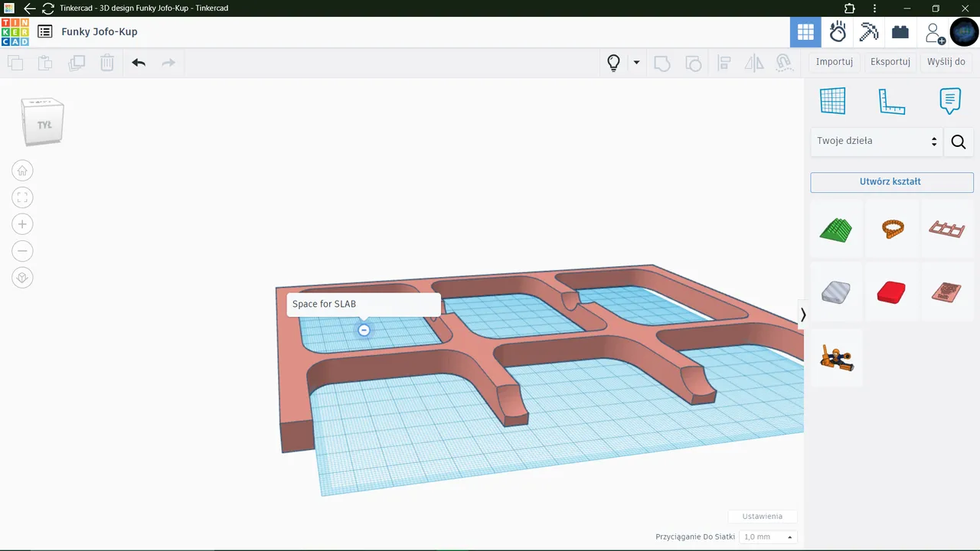Search shapes with the magnifier icon
The image size is (980, 551).
tap(958, 142)
